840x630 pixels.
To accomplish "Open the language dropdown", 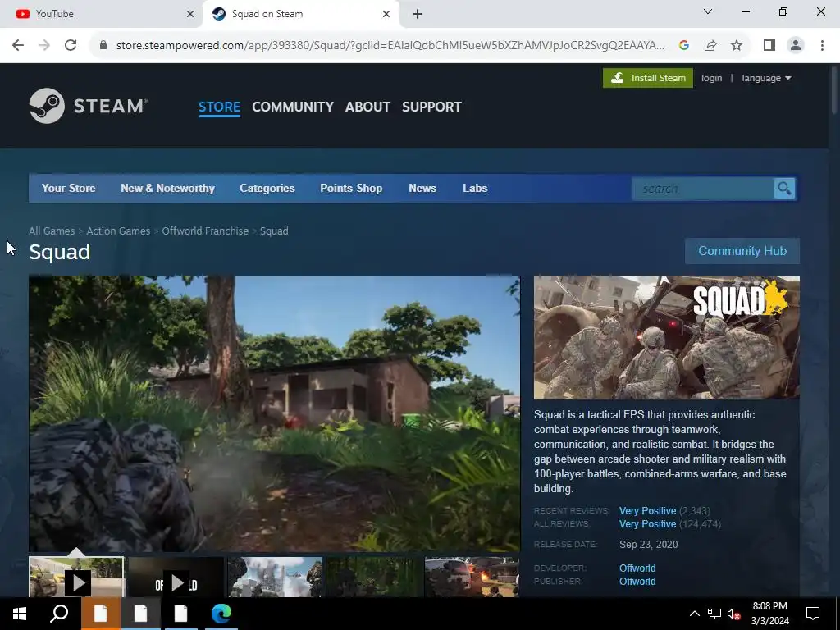I will click(767, 78).
